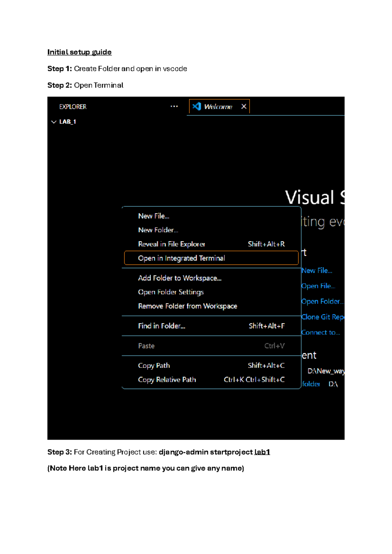The height and width of the screenshot is (554, 392).
Task: Close the Welcome tab
Action: (x=244, y=106)
